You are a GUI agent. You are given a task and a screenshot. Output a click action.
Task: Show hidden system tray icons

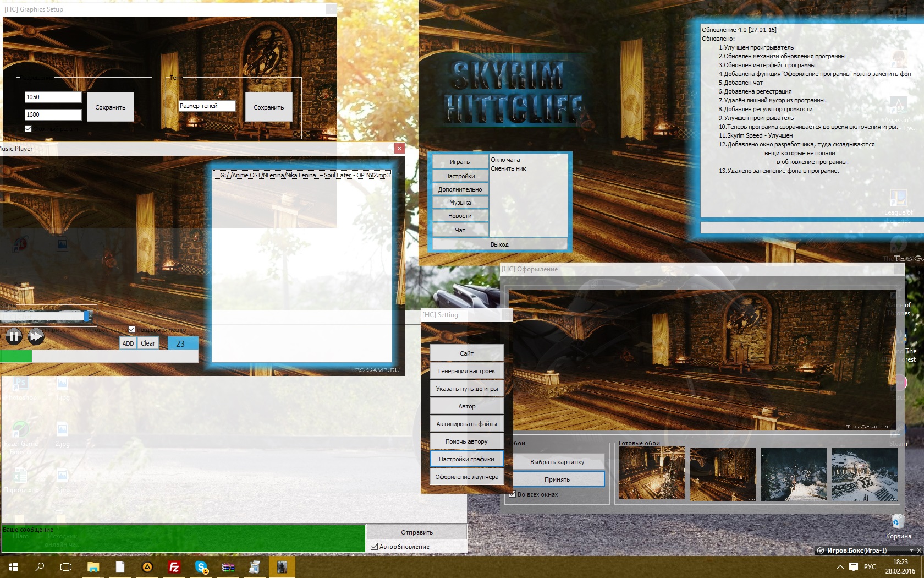click(840, 566)
